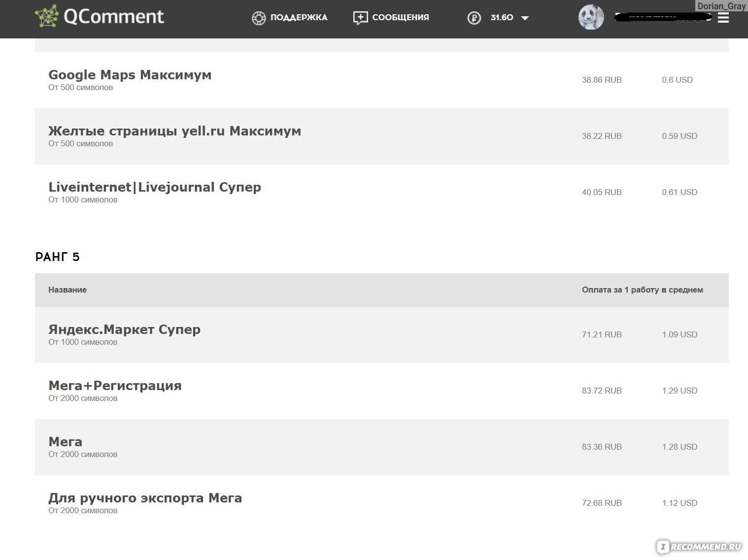The height and width of the screenshot is (560, 748).
Task: Click От 500 символов under Google Maps
Action: (80, 88)
